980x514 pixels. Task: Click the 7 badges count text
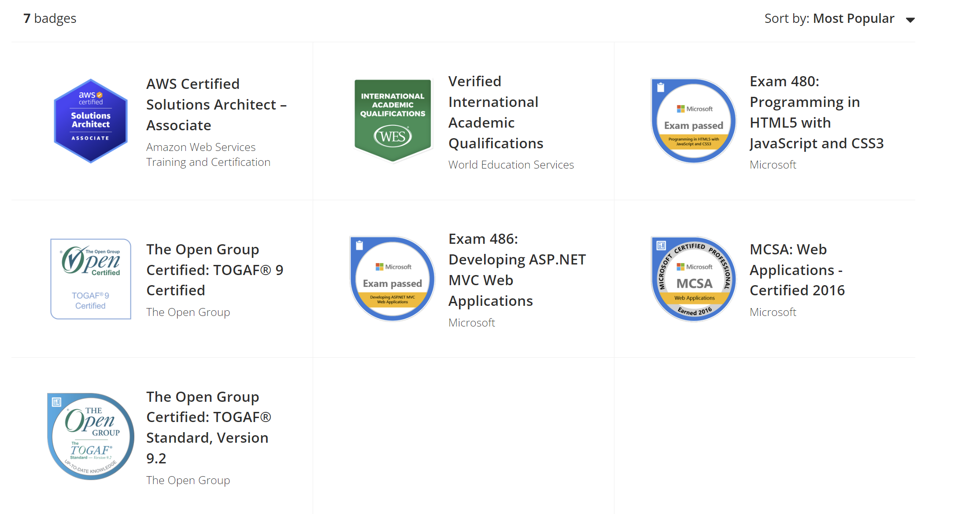tap(50, 18)
